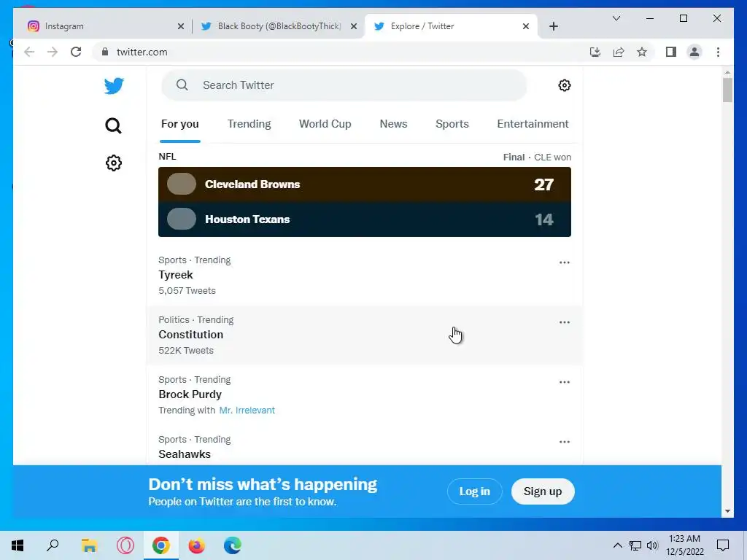Select the News tab

click(393, 124)
